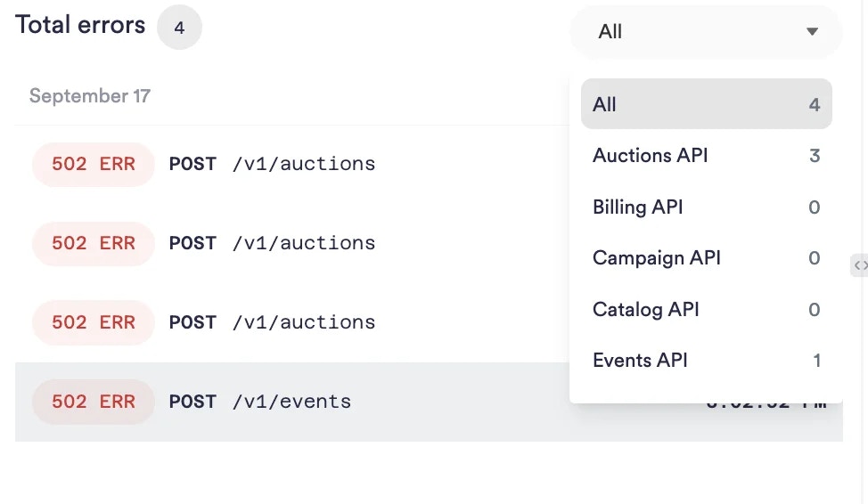Filter errors by Events API
868x504 pixels.
[x=706, y=361]
